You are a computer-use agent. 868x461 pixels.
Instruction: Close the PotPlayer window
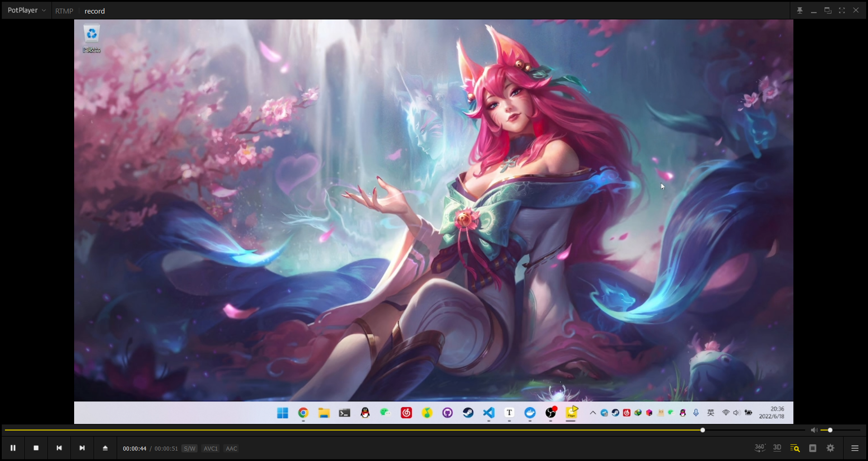[x=856, y=10]
